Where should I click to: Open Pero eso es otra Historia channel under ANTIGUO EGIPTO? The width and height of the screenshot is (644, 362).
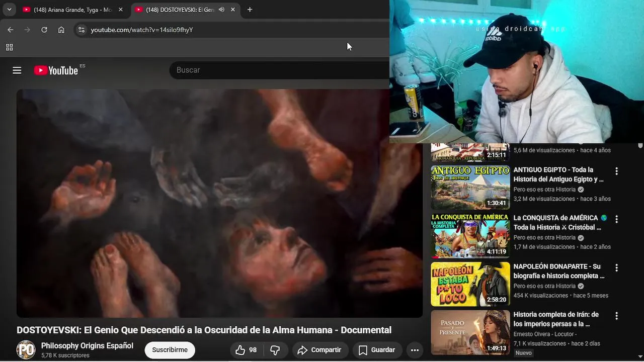[544, 190]
